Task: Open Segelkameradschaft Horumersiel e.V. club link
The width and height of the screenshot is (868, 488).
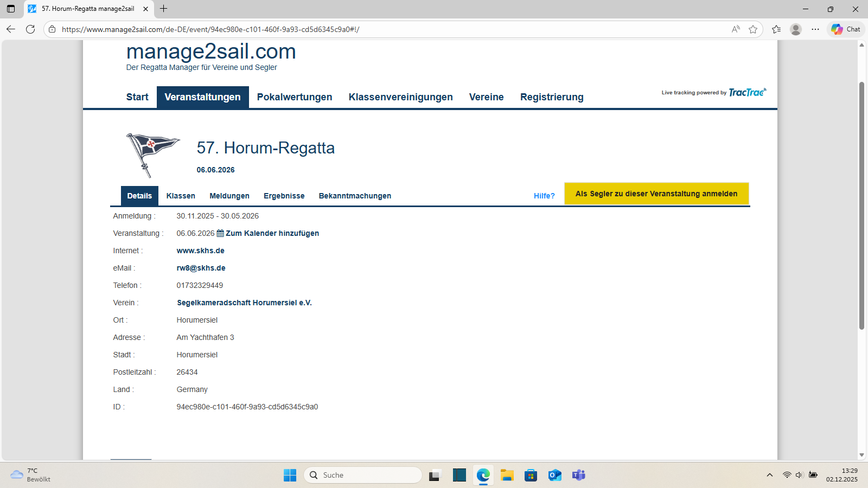Action: (245, 303)
